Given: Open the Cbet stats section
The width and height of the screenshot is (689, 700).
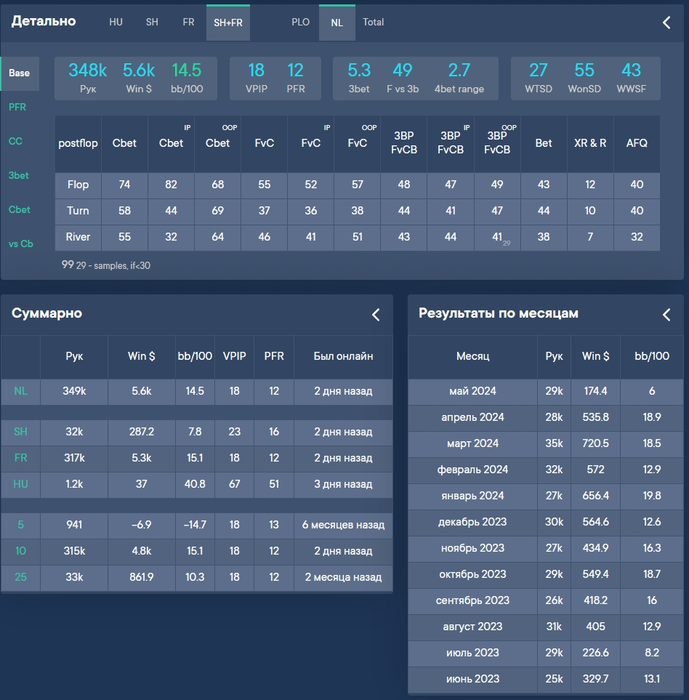Looking at the screenshot, I should click(x=19, y=209).
